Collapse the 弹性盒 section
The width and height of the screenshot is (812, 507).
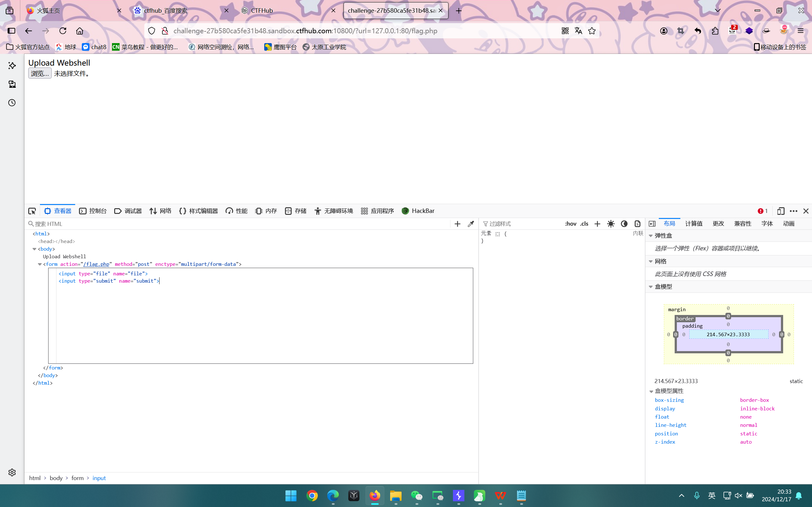pyautogui.click(x=651, y=236)
